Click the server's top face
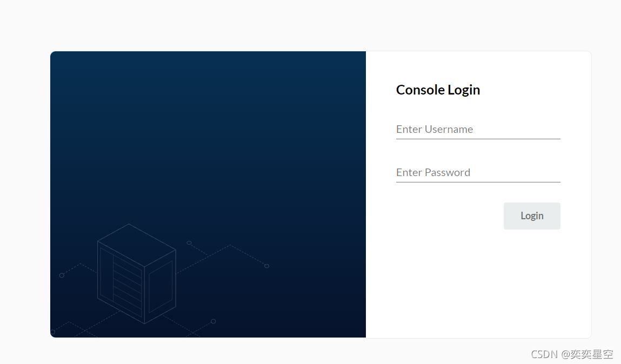The height and width of the screenshot is (364, 621). (x=137, y=245)
